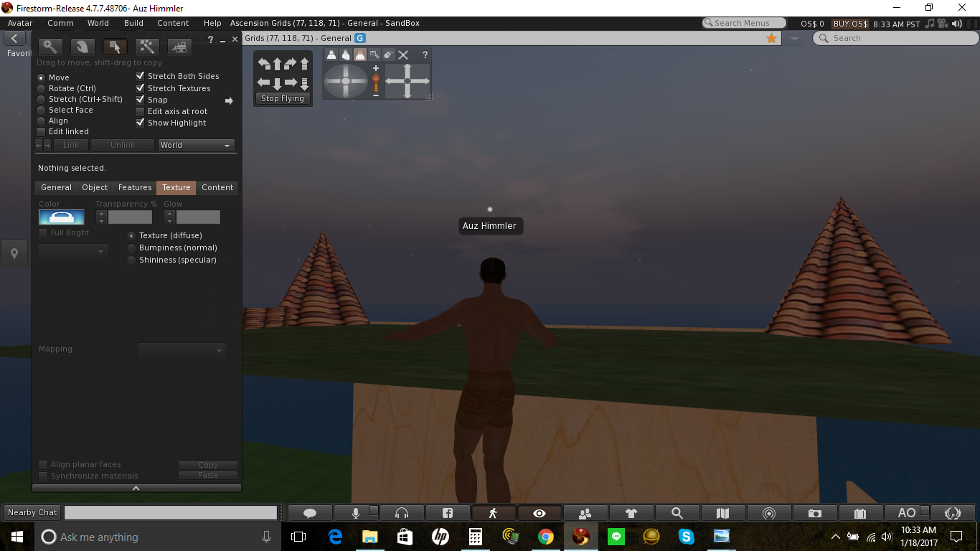Uncheck the Snap checkbox

pos(141,100)
